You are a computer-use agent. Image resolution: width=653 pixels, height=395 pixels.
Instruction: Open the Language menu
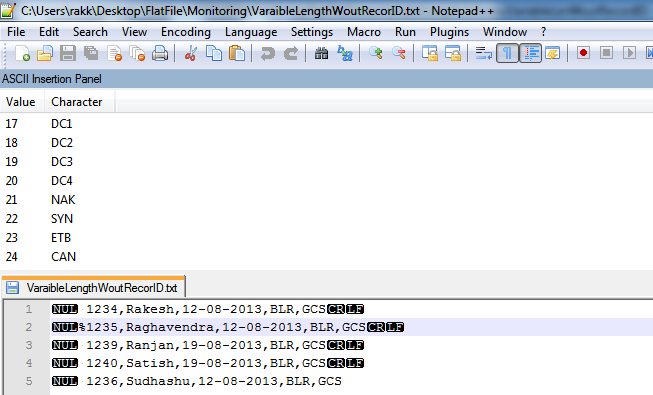251,32
